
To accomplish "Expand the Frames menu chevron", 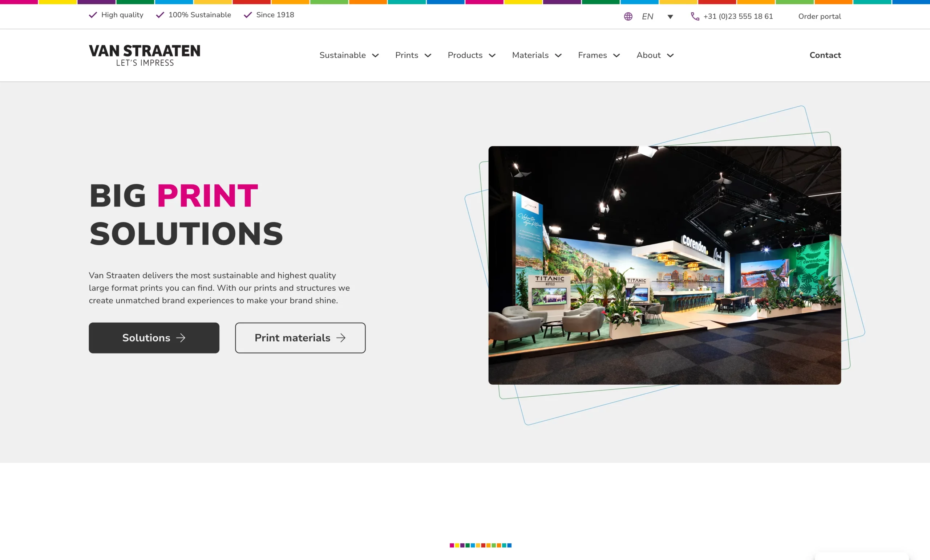I will (x=616, y=56).
